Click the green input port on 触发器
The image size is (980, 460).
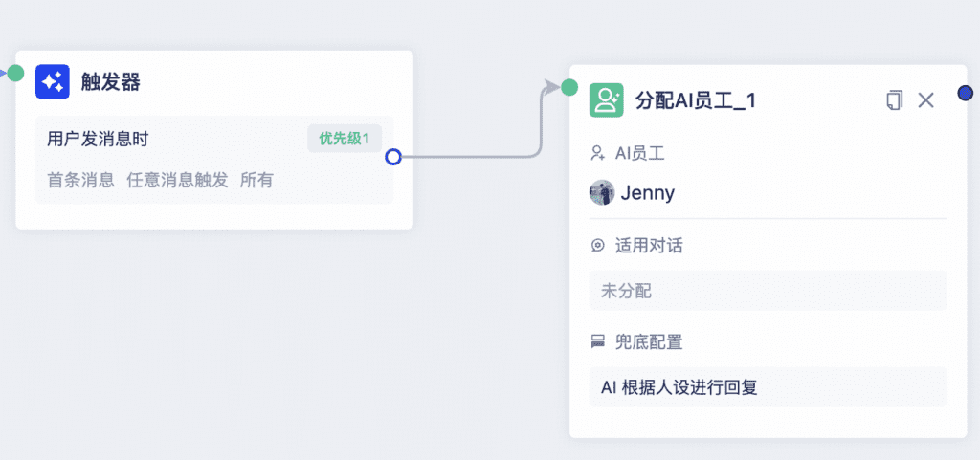[15, 73]
